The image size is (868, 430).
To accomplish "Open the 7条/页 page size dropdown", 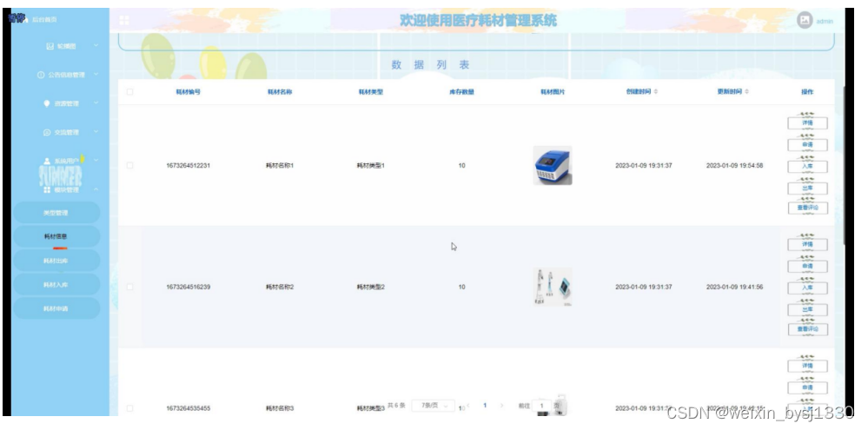I will coord(434,406).
